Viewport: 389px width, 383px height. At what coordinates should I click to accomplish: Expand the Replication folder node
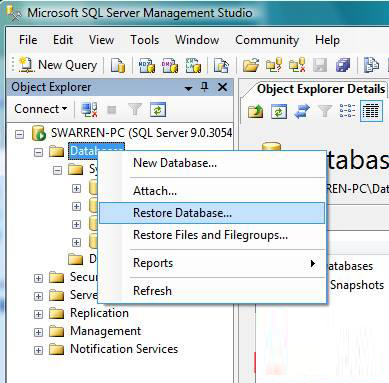click(38, 314)
